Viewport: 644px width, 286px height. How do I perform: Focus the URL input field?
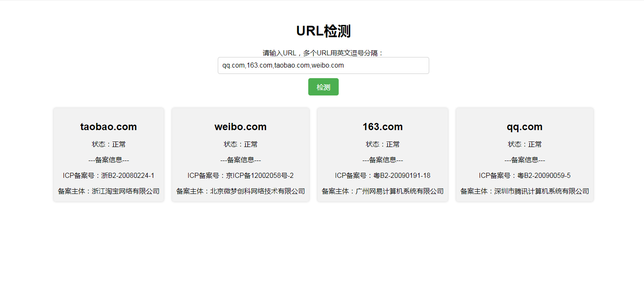(x=323, y=65)
